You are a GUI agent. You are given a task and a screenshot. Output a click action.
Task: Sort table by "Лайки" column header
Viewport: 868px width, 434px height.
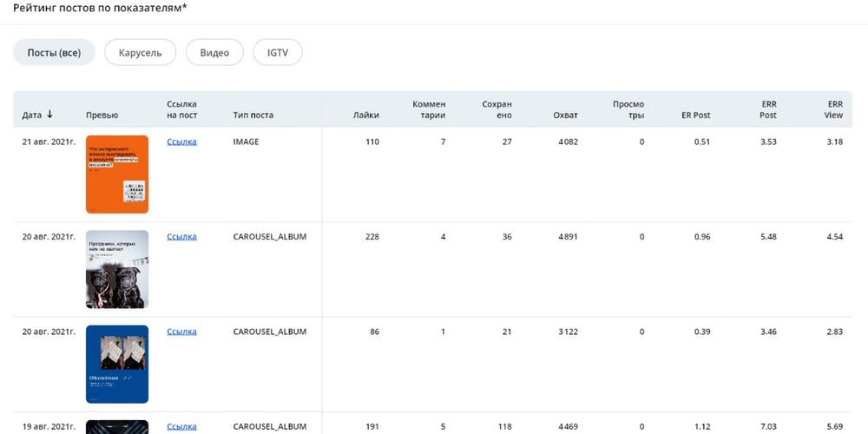[366, 115]
